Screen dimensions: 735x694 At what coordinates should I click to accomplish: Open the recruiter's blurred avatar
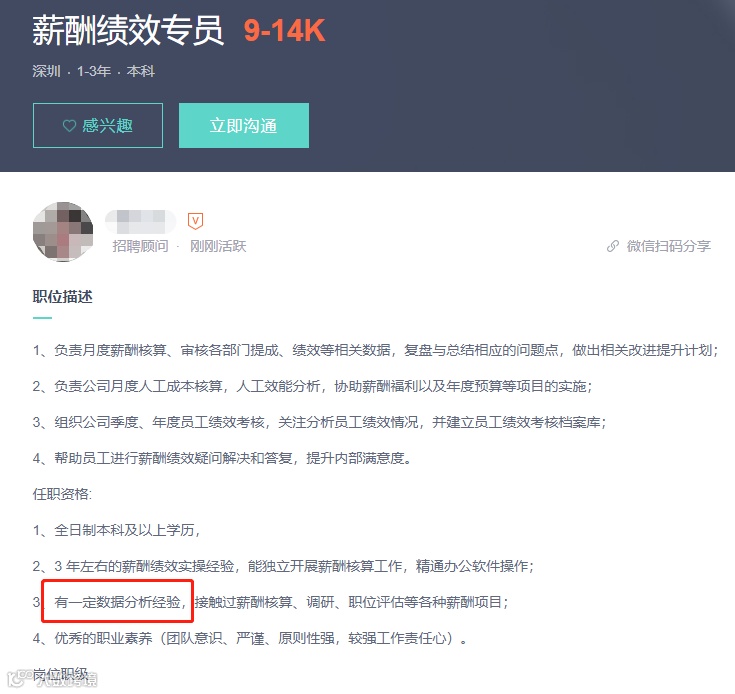coord(63,232)
